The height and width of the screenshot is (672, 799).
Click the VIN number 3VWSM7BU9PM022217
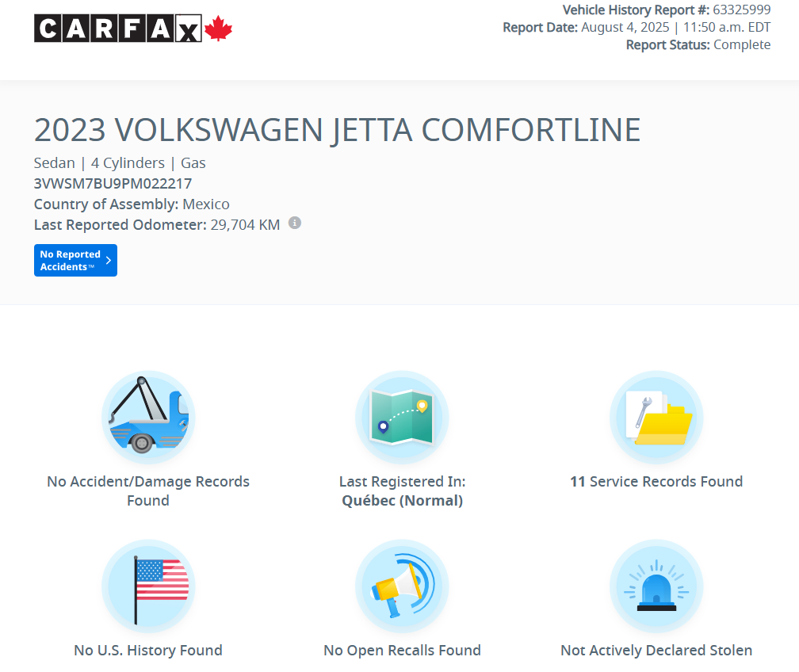click(x=113, y=183)
